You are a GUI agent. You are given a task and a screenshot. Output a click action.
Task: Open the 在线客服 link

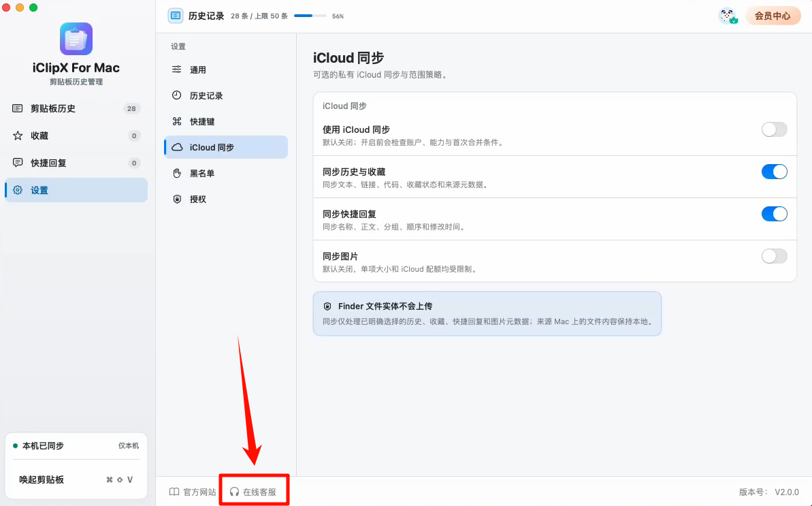pyautogui.click(x=253, y=492)
